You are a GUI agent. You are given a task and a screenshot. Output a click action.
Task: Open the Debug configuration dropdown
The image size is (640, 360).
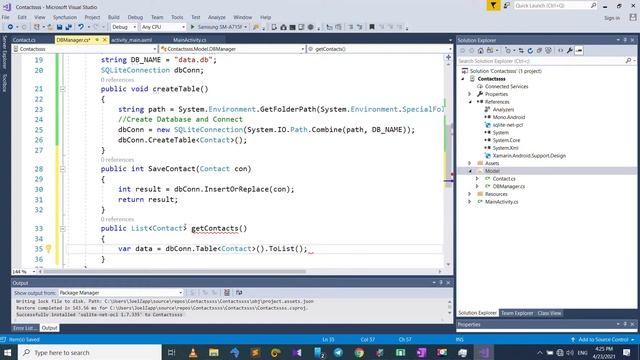[124, 27]
